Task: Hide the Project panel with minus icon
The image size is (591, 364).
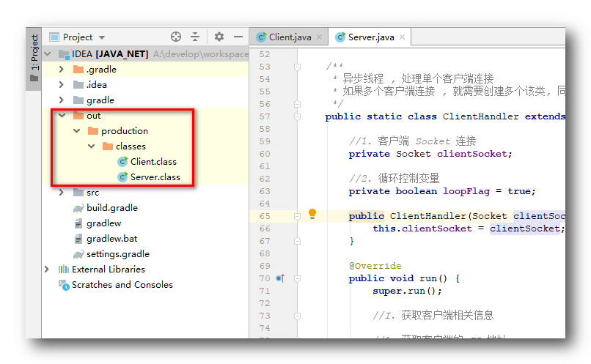Action: pos(238,37)
